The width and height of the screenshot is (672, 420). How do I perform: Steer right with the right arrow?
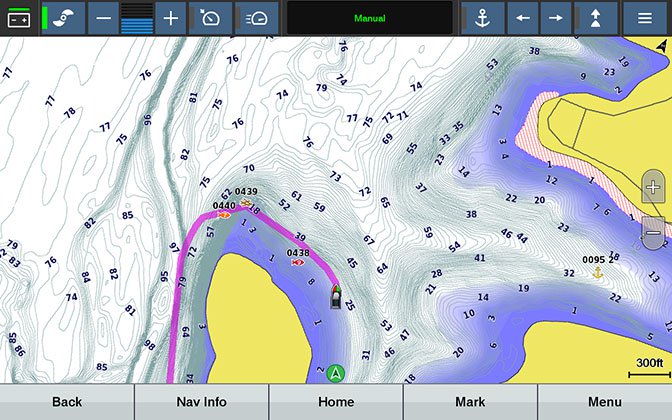pyautogui.click(x=556, y=18)
